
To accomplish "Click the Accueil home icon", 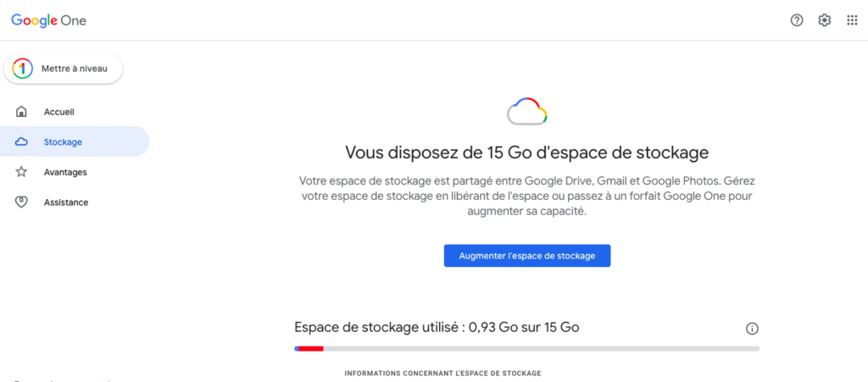I will pos(21,112).
